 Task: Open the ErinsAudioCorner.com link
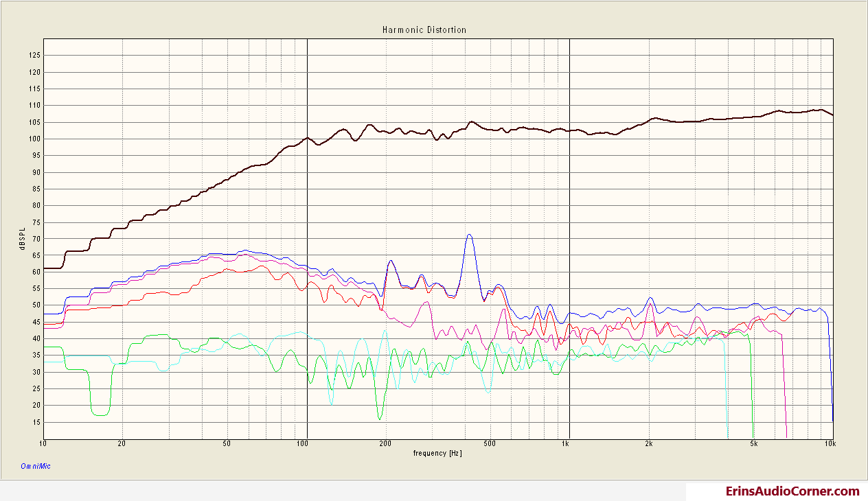(x=793, y=491)
